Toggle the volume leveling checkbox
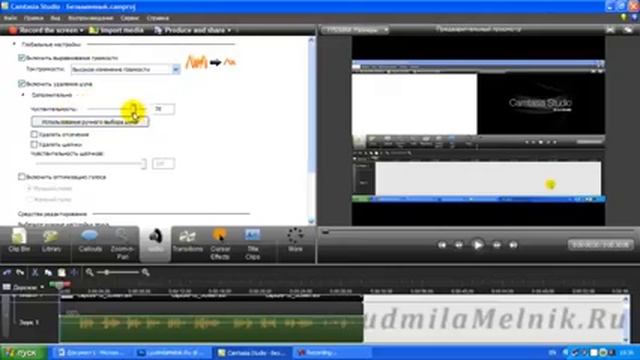This screenshot has width=640, height=360. point(22,58)
